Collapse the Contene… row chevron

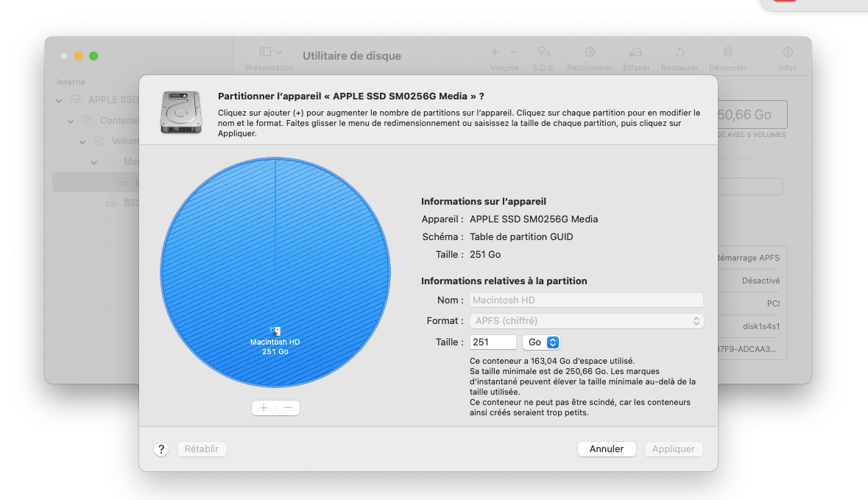pos(70,121)
